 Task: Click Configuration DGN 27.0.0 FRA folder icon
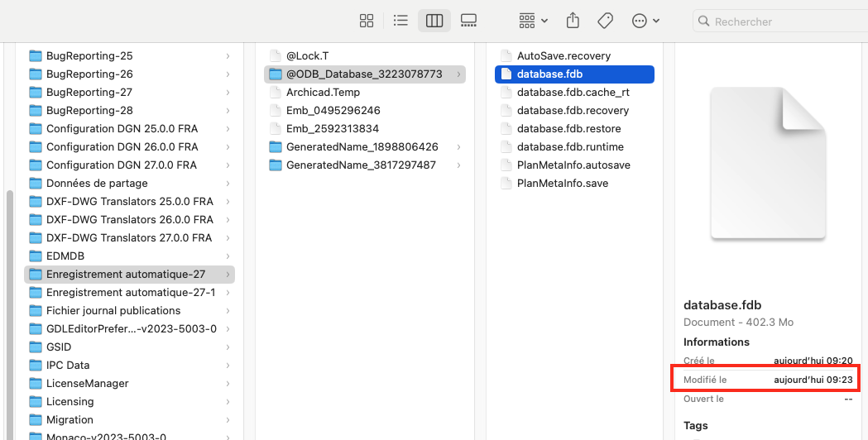coord(36,165)
